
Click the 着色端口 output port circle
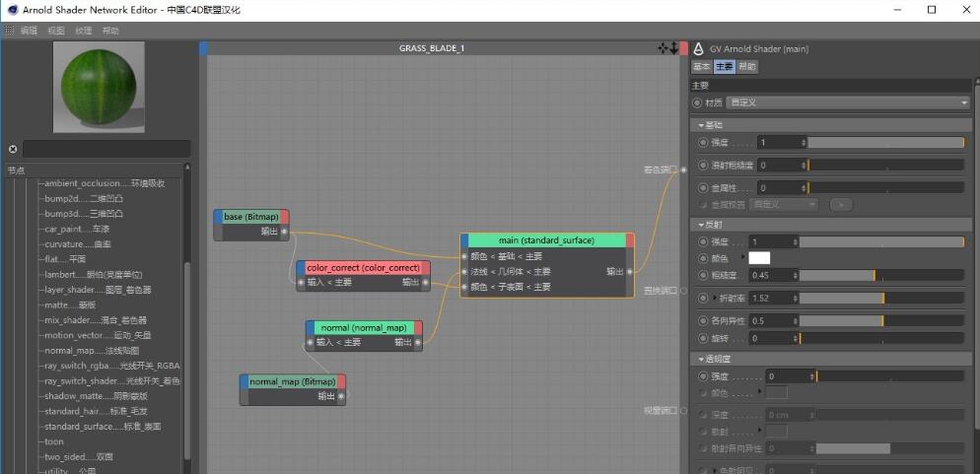tap(683, 169)
